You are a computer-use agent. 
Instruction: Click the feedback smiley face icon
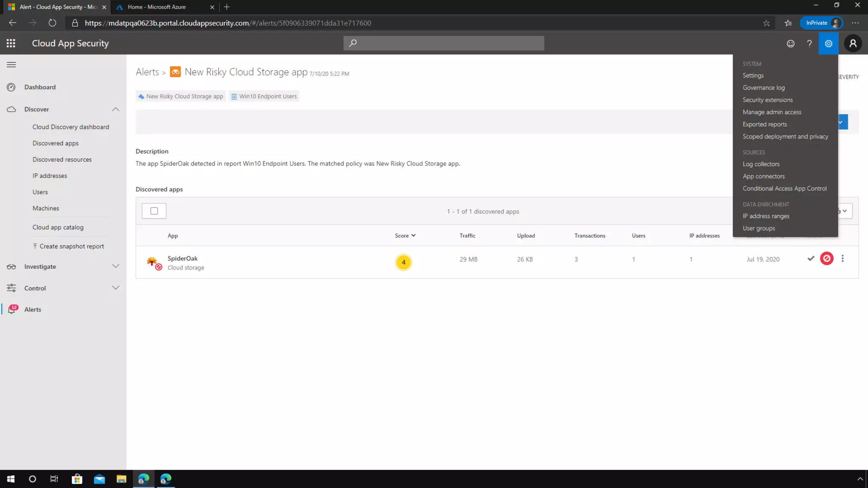790,44
